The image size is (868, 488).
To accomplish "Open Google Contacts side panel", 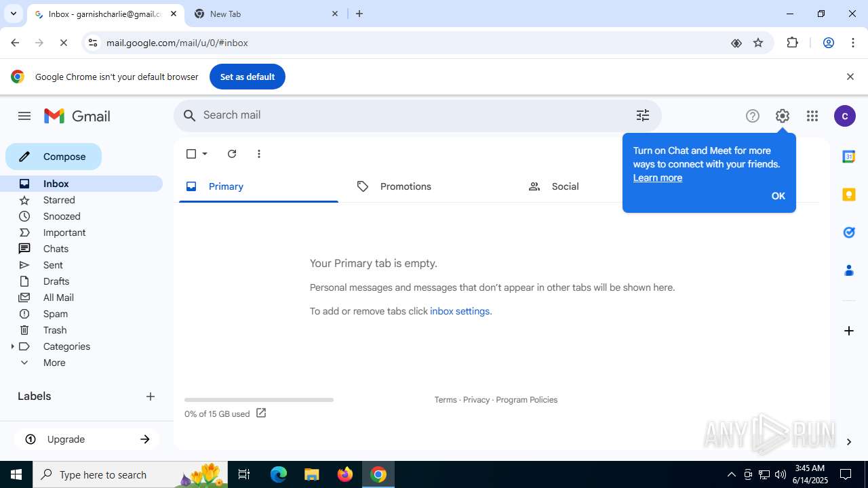I will tap(848, 270).
